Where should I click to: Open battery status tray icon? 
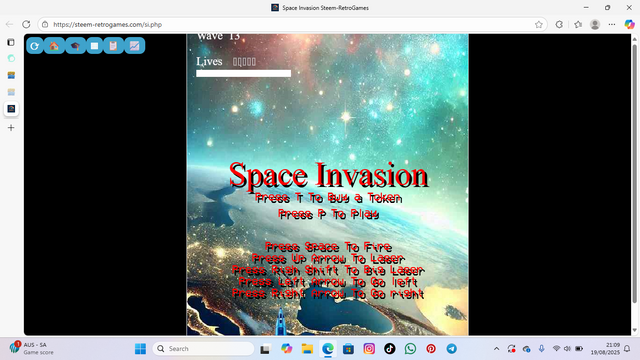tap(579, 349)
